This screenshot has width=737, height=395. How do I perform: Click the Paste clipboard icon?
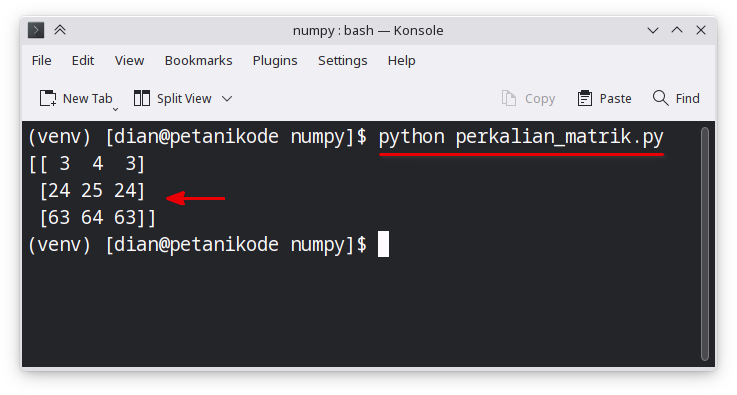[585, 98]
